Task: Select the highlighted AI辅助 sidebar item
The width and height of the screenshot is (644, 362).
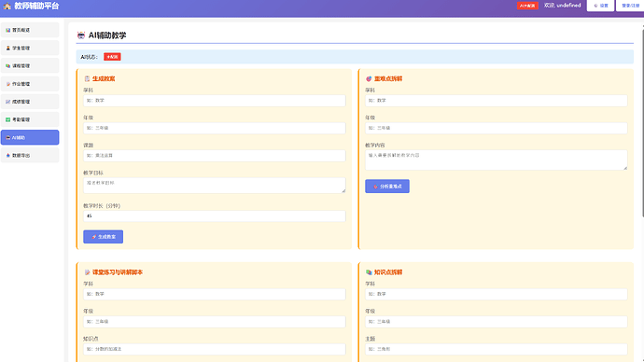Action: (30, 137)
